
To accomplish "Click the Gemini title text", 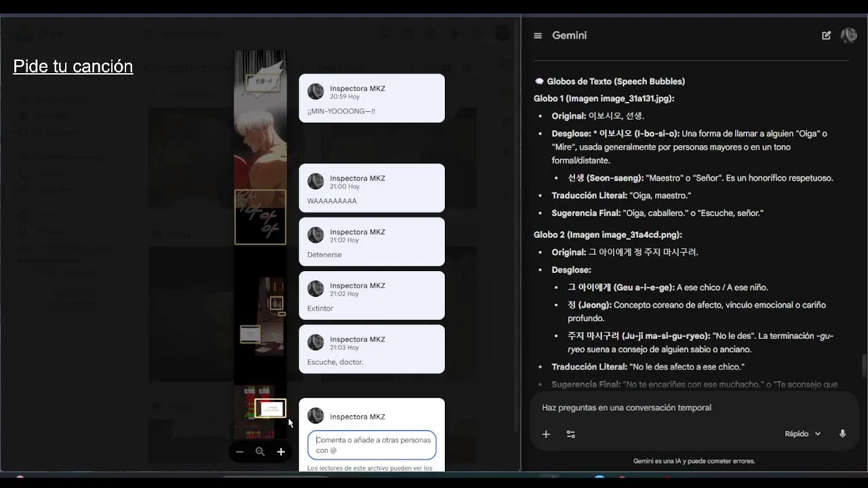I will pyautogui.click(x=569, y=35).
